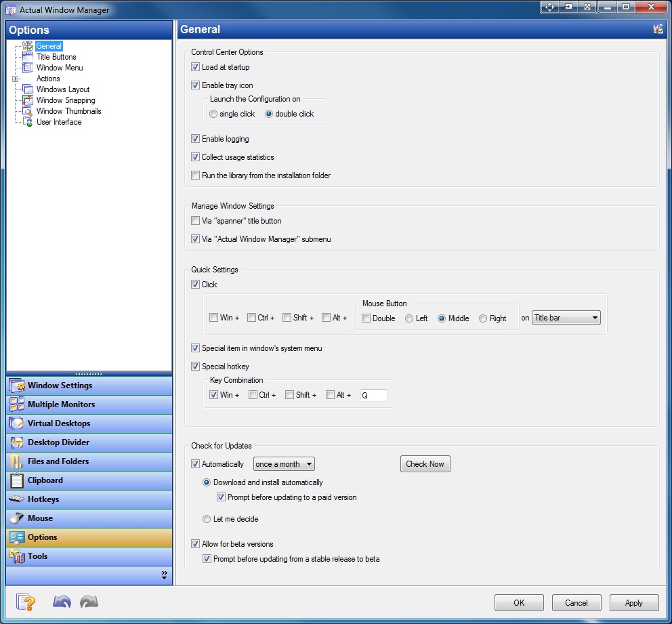The height and width of the screenshot is (624, 672).
Task: Click the Virtual Desktops section icon
Action: (x=17, y=423)
